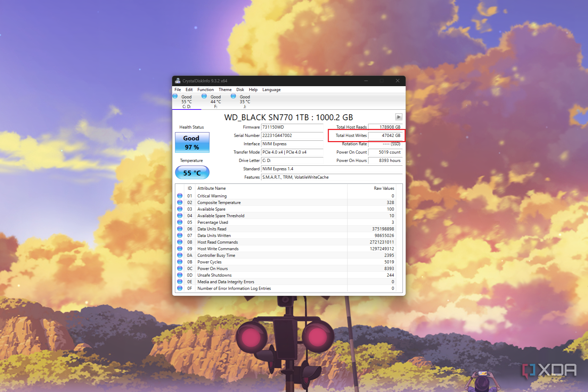The width and height of the screenshot is (588, 392).
Task: Open the Language menu
Action: point(271,90)
